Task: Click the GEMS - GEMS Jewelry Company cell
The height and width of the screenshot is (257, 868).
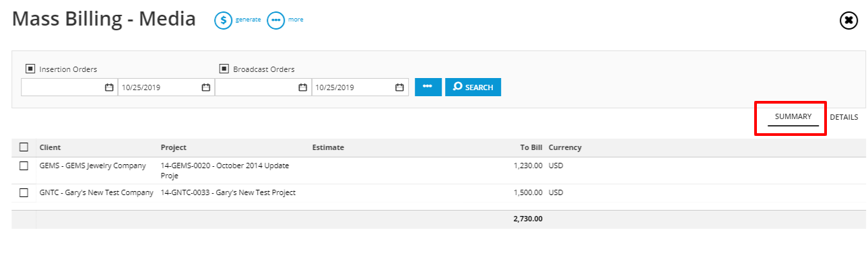Action: pos(92,166)
